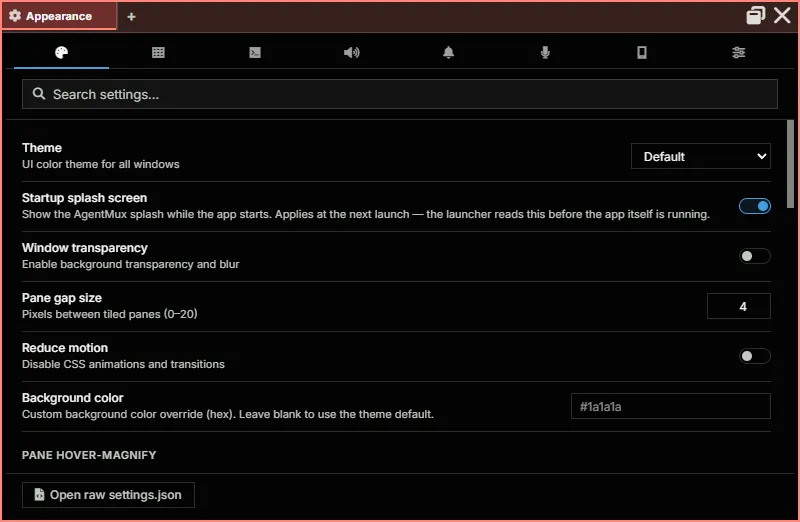This screenshot has height=522, width=800.
Task: Open raw settings.json button
Action: pyautogui.click(x=108, y=495)
